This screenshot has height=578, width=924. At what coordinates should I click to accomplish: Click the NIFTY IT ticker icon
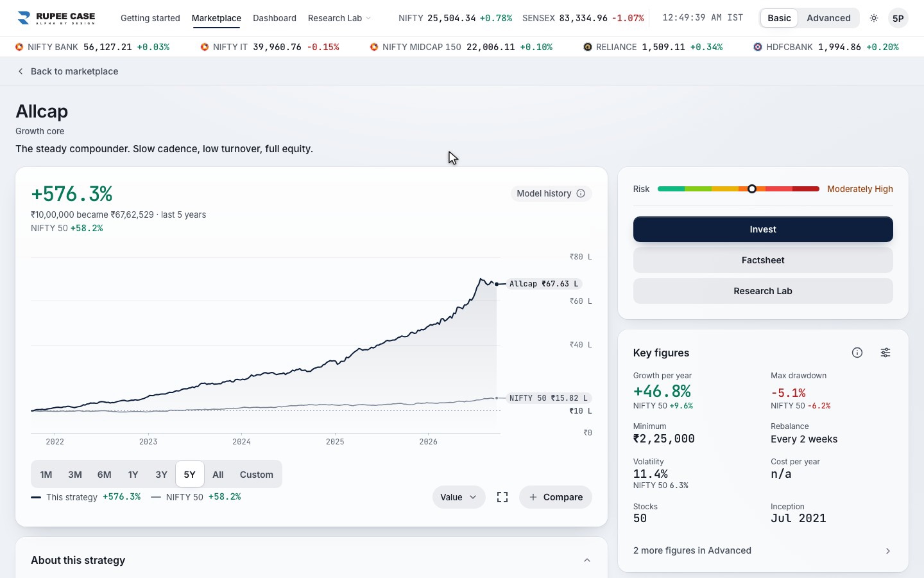(x=205, y=47)
